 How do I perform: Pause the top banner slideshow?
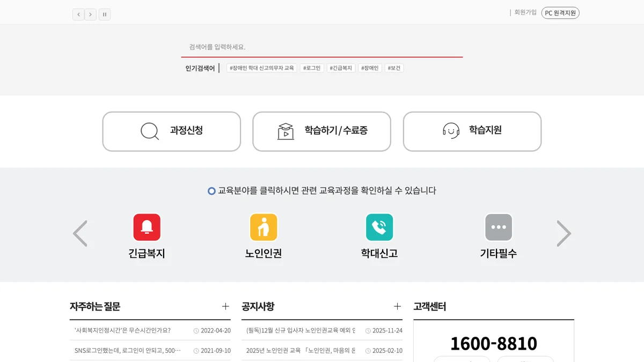105,14
